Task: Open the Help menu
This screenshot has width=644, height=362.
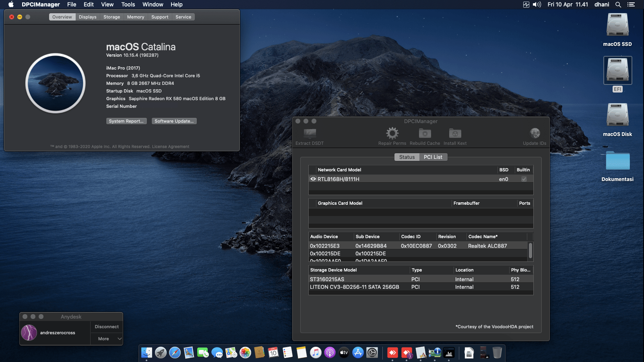Action: [x=176, y=4]
